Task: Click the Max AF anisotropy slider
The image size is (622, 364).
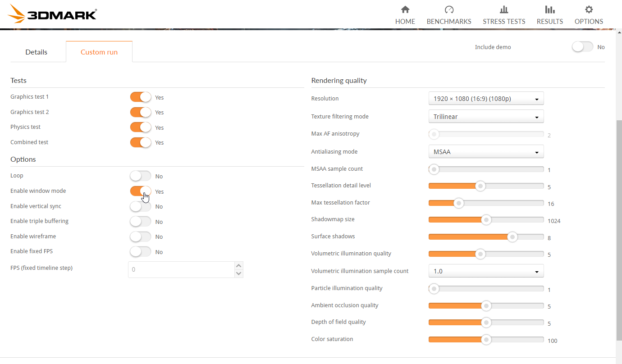Action: pyautogui.click(x=486, y=134)
